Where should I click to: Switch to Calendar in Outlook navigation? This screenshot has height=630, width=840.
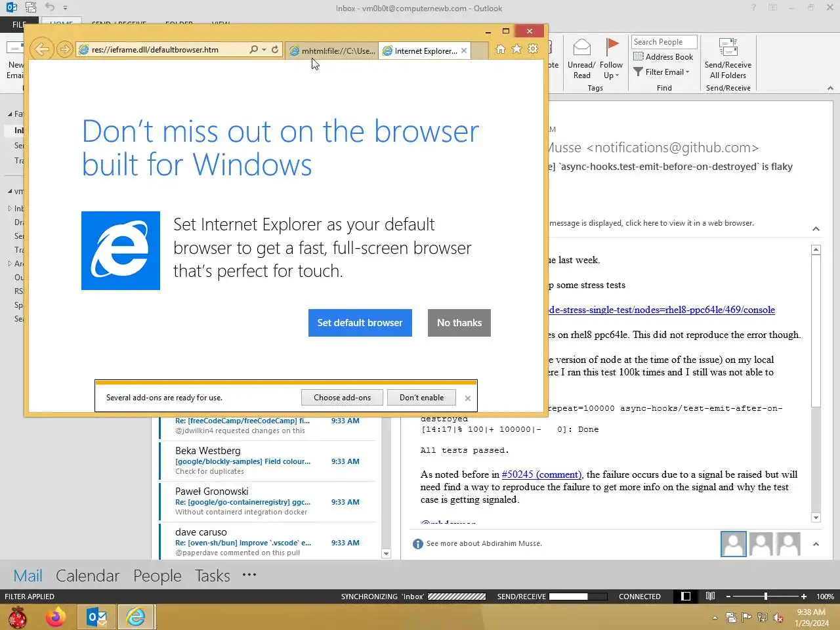pos(88,576)
